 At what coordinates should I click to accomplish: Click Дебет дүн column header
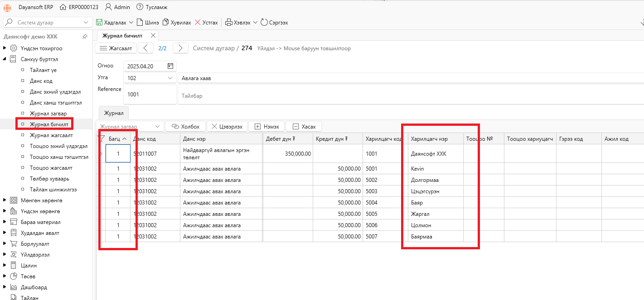point(288,138)
